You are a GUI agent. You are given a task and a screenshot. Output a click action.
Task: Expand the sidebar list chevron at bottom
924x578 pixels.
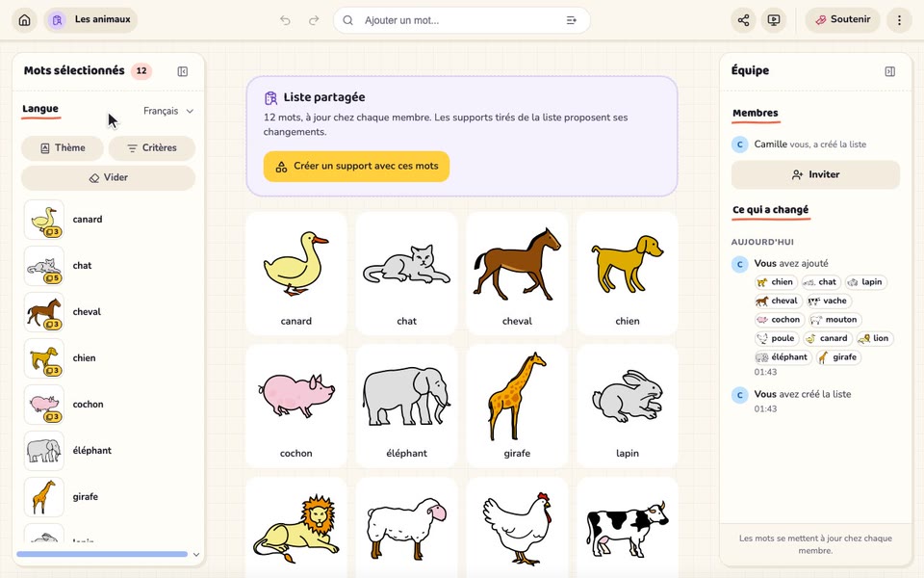pos(196,555)
